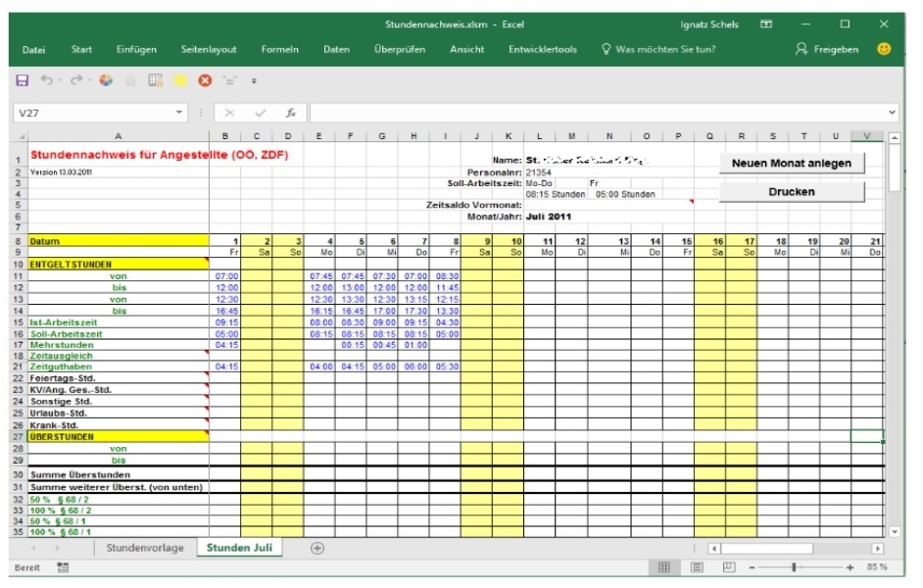Click the Undo arrow icon
The width and height of the screenshot is (923, 588).
(x=46, y=80)
